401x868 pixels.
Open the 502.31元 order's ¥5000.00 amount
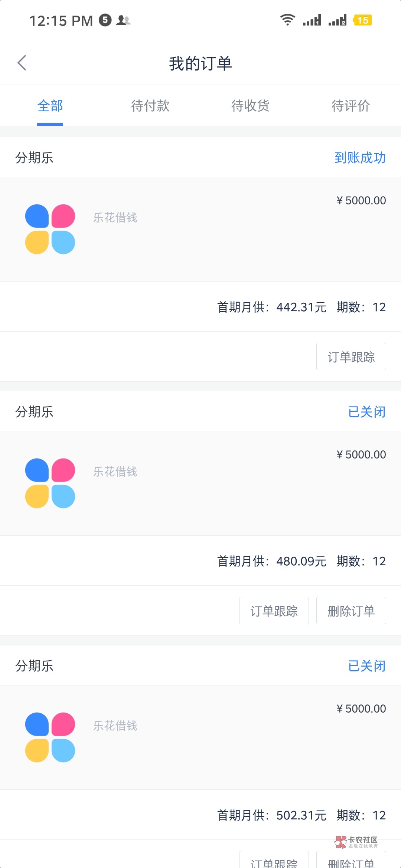[361, 708]
